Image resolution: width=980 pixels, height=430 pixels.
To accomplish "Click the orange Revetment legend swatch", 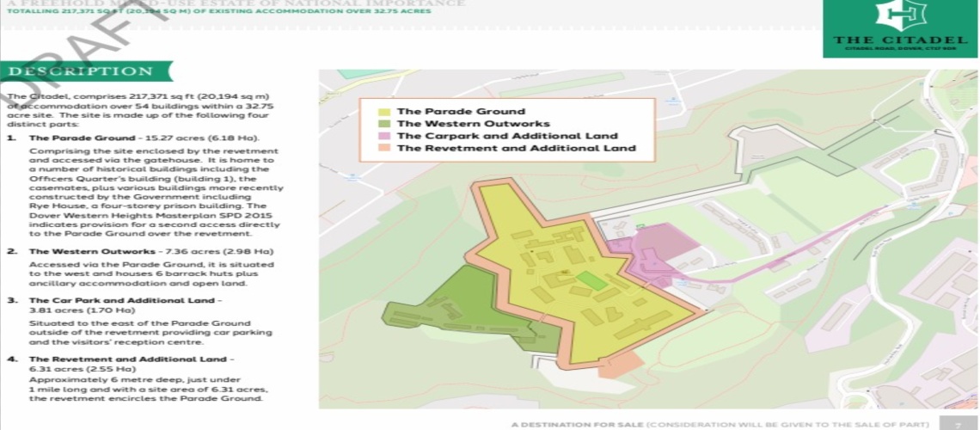I will pyautogui.click(x=384, y=148).
